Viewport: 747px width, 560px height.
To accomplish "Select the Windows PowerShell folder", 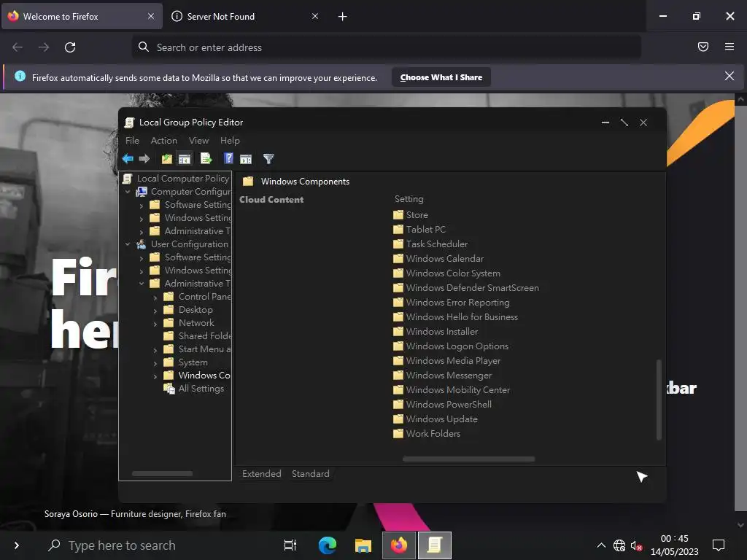I will [442, 404].
